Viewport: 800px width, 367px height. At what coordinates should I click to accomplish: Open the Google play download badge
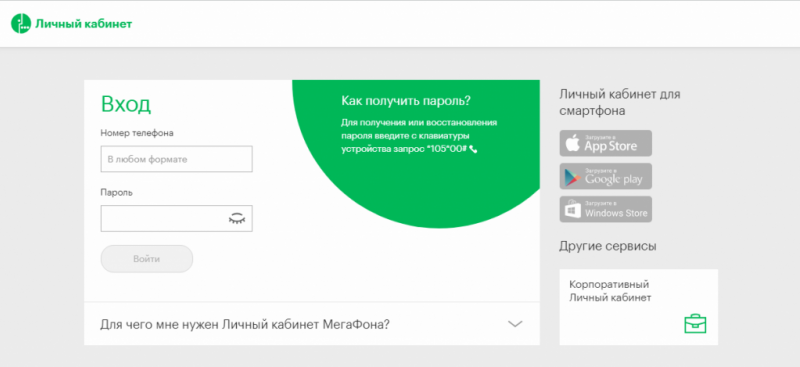[x=606, y=177]
